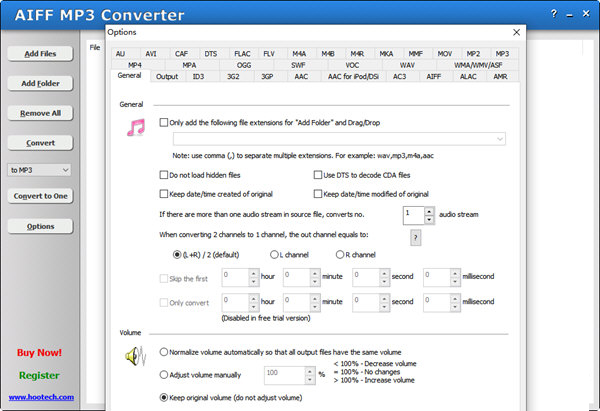Select Keep original volume option
This screenshot has width=600, height=411.
(x=164, y=398)
